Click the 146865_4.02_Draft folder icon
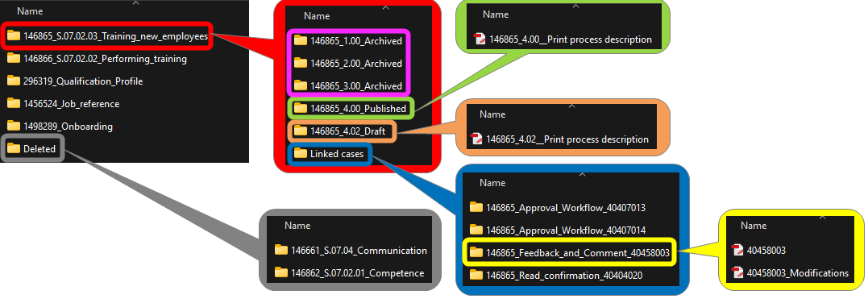This screenshot has width=868, height=299. pos(300,131)
